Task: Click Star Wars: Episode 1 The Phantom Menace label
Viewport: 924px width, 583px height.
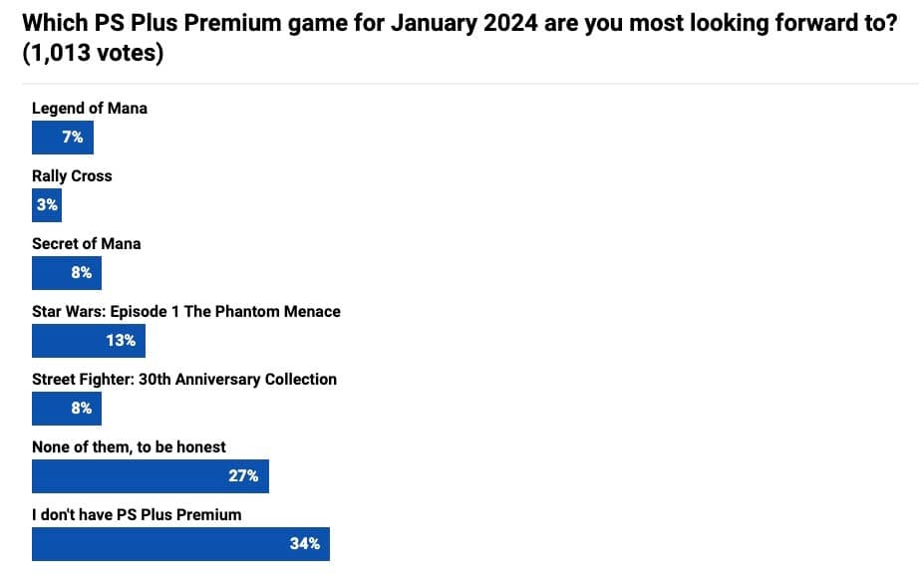Action: tap(186, 312)
